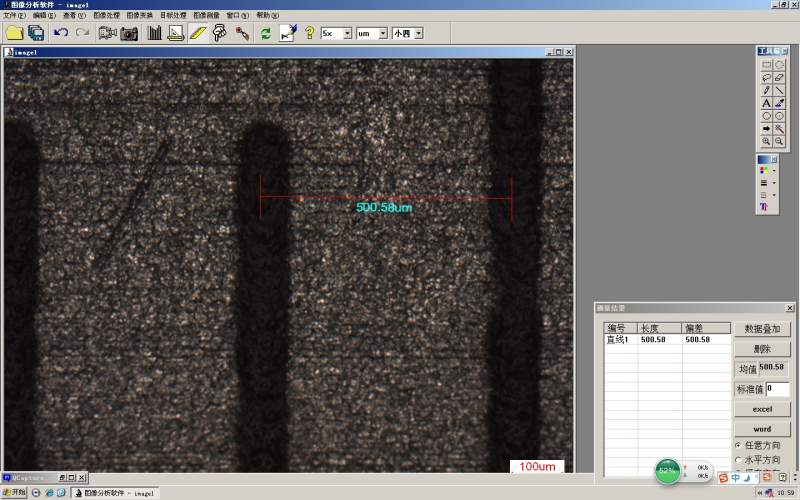The width and height of the screenshot is (800, 500).
Task: Select the yellow ruler measurement tool
Action: [x=197, y=33]
